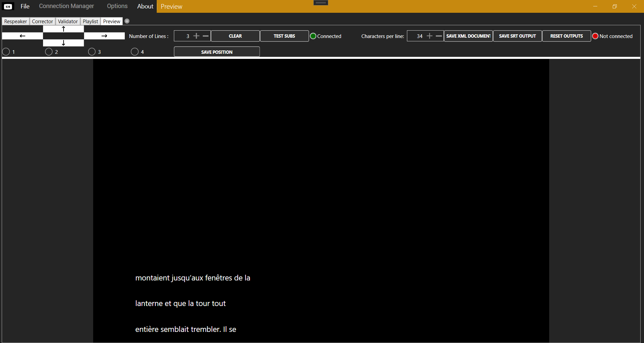Image resolution: width=644 pixels, height=343 pixels.
Task: Click the RESET OUTPUTS button
Action: tap(567, 36)
